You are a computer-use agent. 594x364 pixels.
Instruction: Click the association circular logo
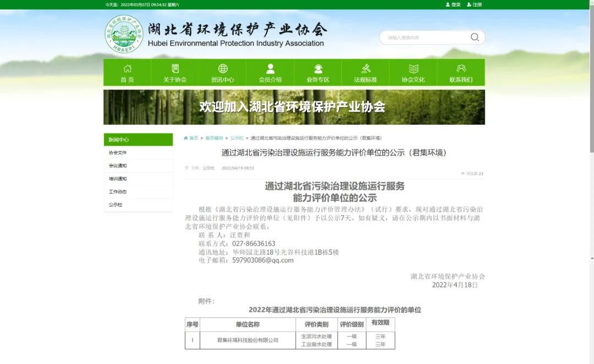click(x=124, y=34)
